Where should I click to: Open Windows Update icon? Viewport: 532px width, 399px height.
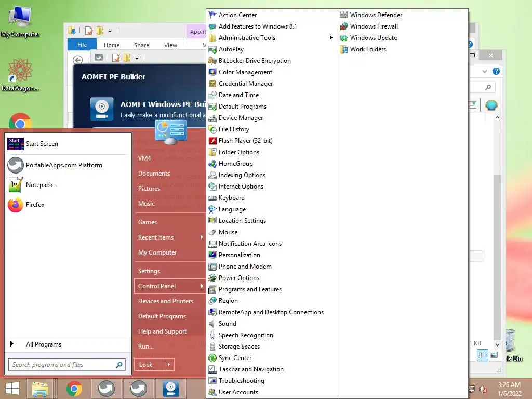point(344,38)
